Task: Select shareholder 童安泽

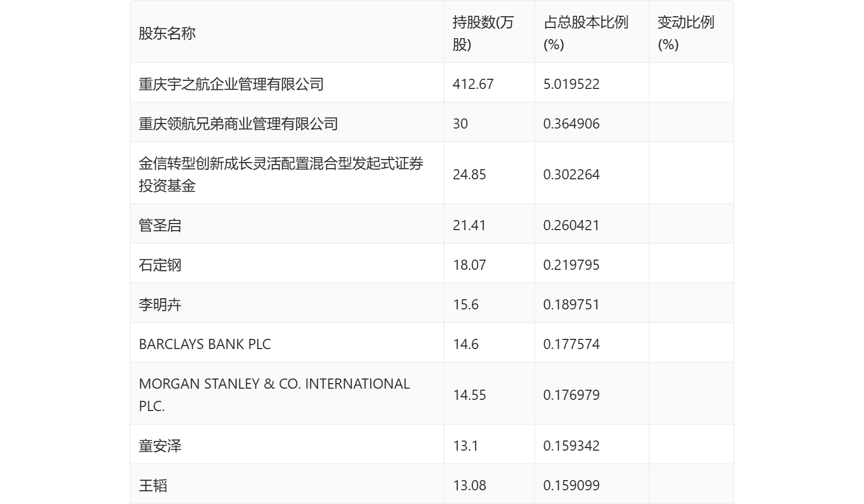Action: tap(160, 446)
